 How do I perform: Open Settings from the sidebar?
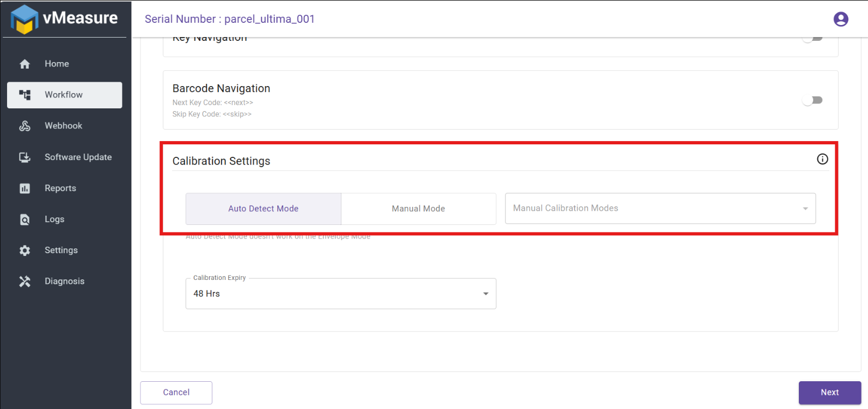61,251
